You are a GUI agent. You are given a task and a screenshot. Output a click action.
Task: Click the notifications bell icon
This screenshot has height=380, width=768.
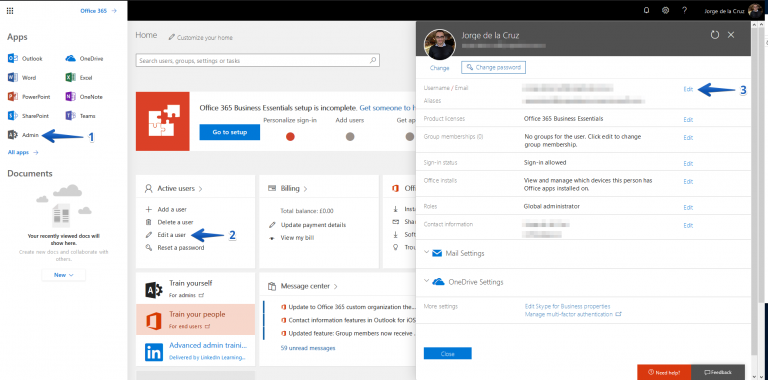pyautogui.click(x=647, y=10)
